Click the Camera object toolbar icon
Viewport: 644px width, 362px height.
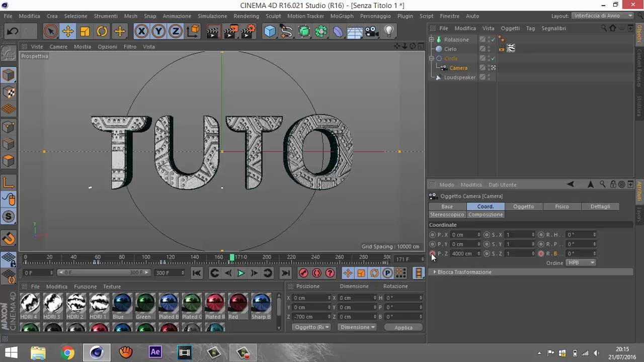[372, 32]
